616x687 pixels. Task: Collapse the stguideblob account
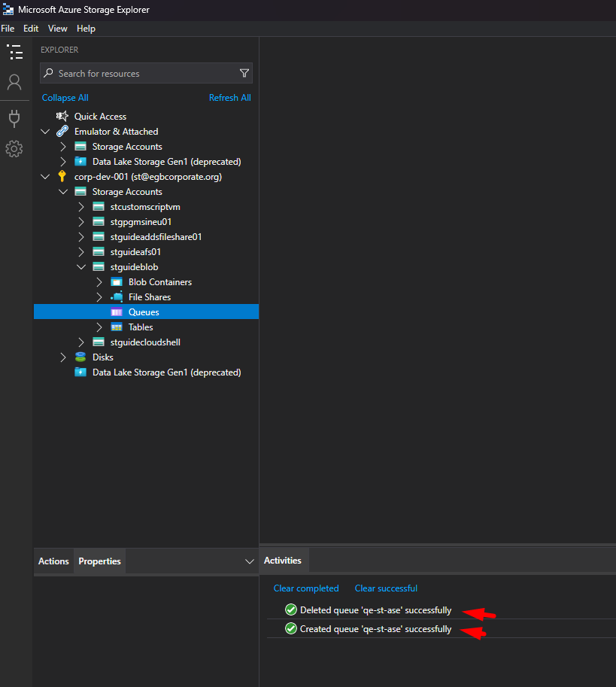81,267
